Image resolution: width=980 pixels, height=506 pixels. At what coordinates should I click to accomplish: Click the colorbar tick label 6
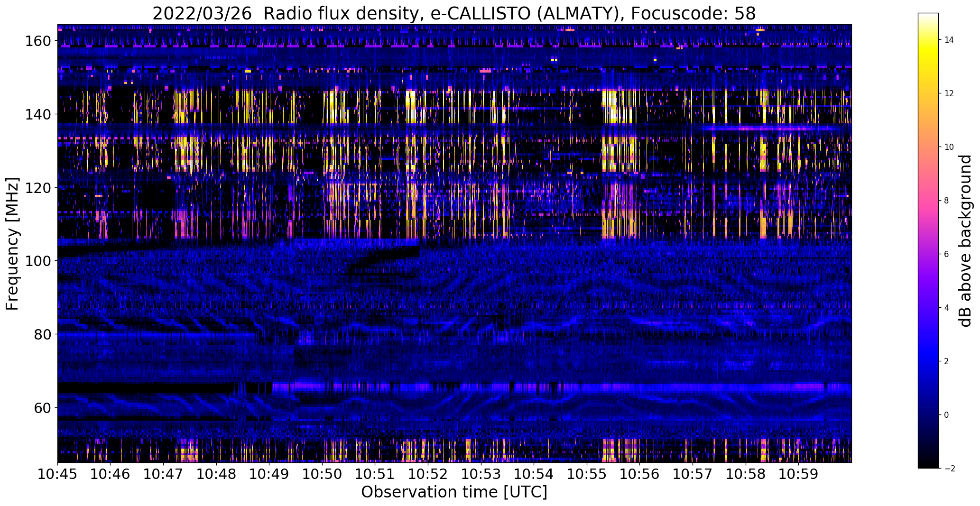tap(946, 254)
